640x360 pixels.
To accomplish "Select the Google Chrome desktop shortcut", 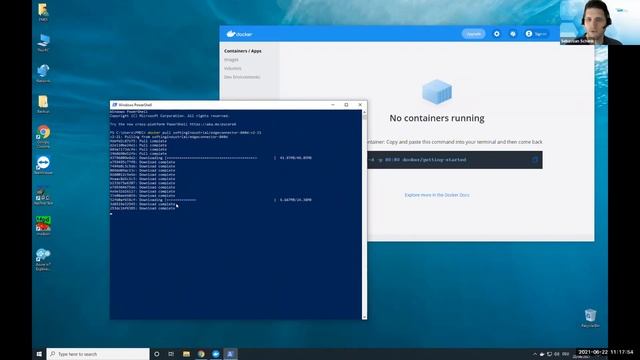I will [x=43, y=136].
